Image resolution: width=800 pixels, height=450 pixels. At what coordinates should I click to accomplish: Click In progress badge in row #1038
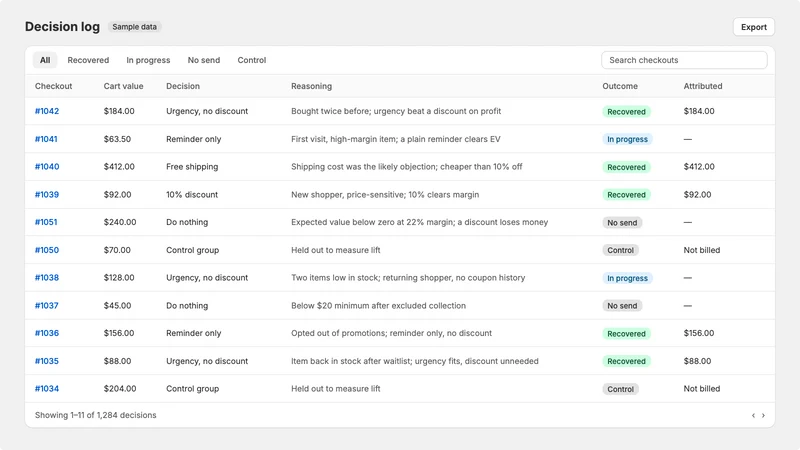tap(628, 279)
